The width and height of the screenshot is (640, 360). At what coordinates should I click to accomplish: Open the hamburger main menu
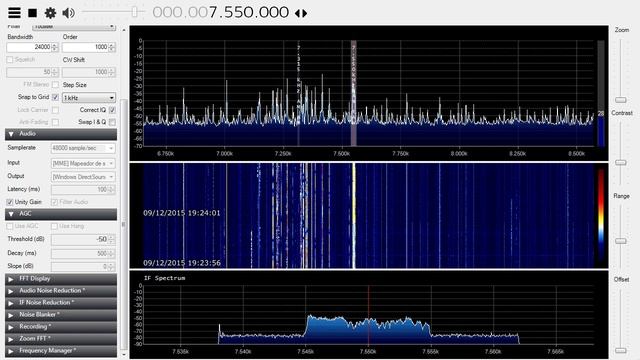pos(14,13)
